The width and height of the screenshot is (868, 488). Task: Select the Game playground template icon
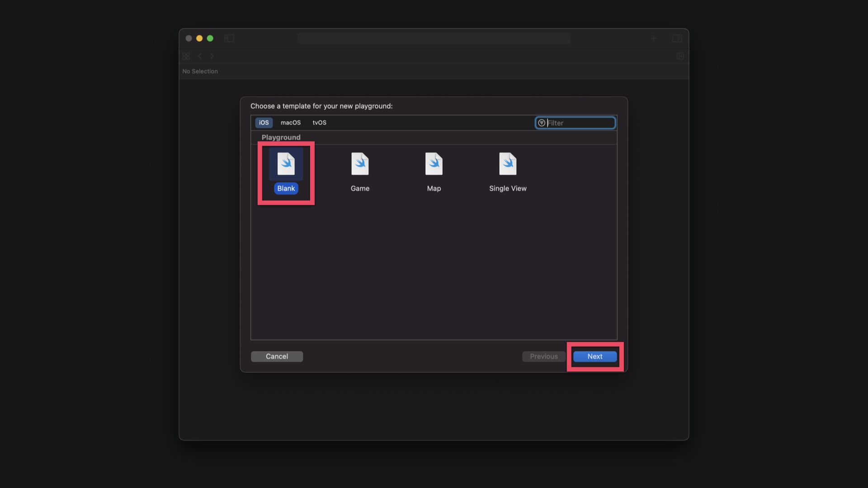coord(360,164)
